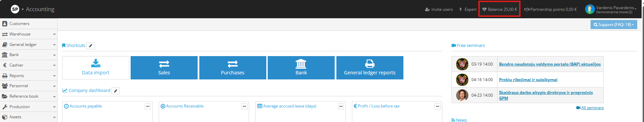Image resolution: width=644 pixels, height=122 pixels.
Task: Expand the Personnel chevron arrow
Action: tap(54, 86)
